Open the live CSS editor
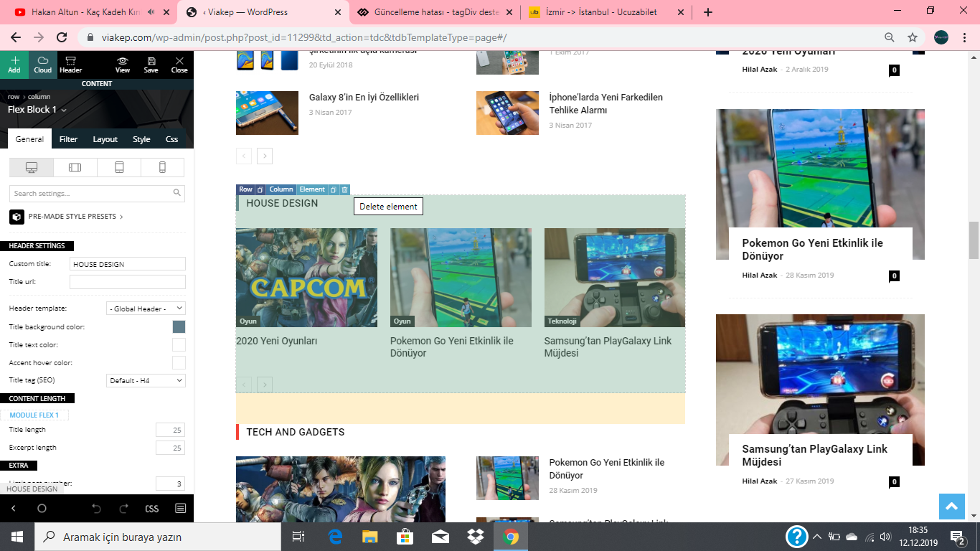980x551 pixels. tap(152, 508)
